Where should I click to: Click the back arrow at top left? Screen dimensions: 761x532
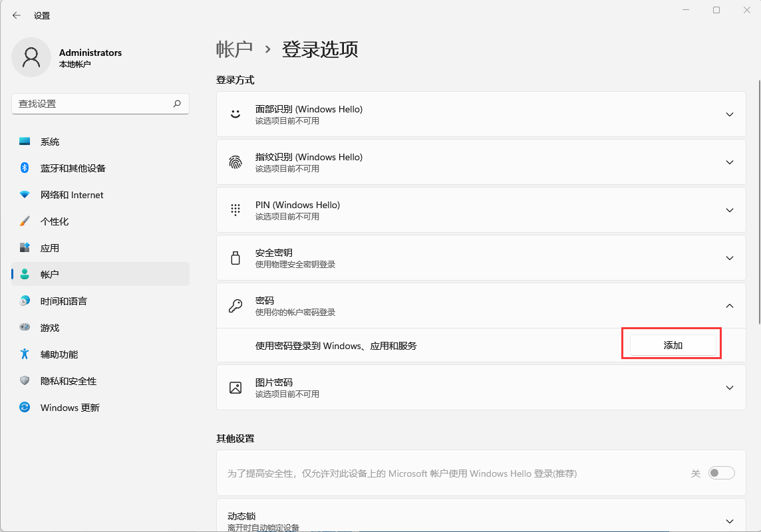pos(15,15)
